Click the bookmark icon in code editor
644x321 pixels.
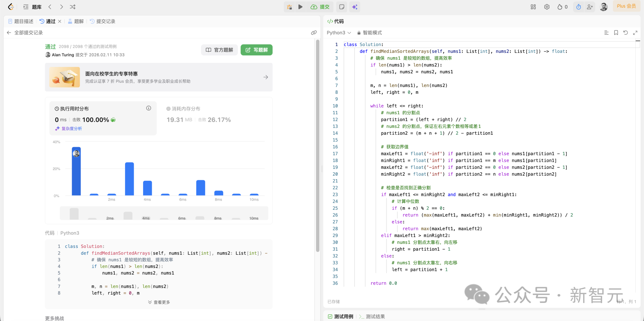616,33
